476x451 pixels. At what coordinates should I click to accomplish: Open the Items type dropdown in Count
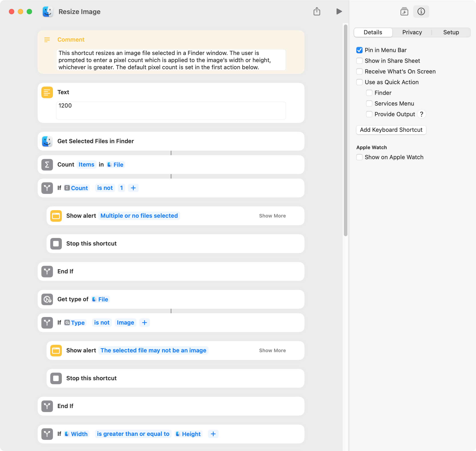click(87, 165)
